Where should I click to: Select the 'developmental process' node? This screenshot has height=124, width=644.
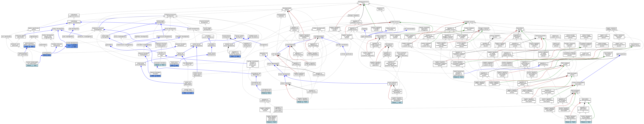287,9
